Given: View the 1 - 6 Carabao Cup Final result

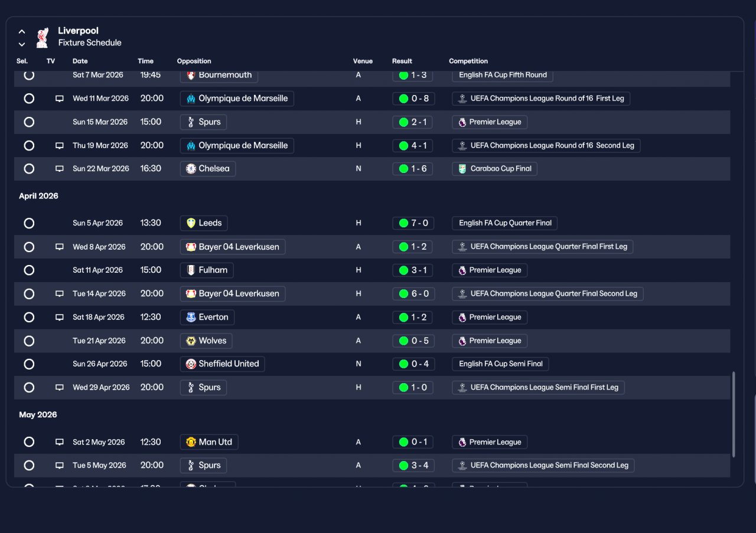Looking at the screenshot, I should pos(413,169).
